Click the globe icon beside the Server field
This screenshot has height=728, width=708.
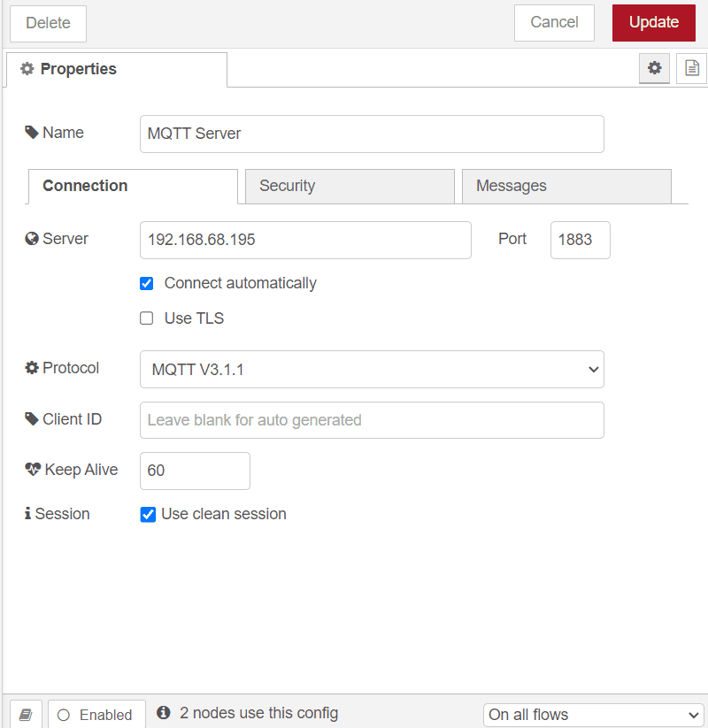(x=30, y=238)
